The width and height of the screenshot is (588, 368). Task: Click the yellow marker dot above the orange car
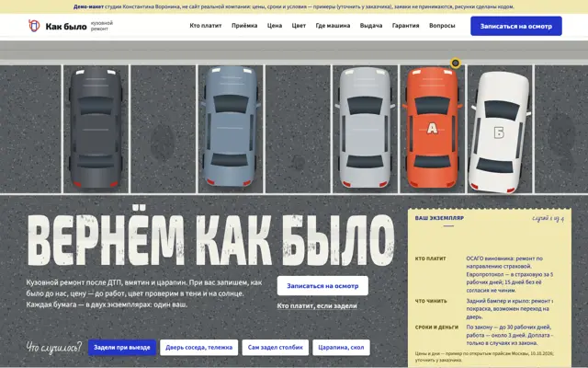coord(456,63)
